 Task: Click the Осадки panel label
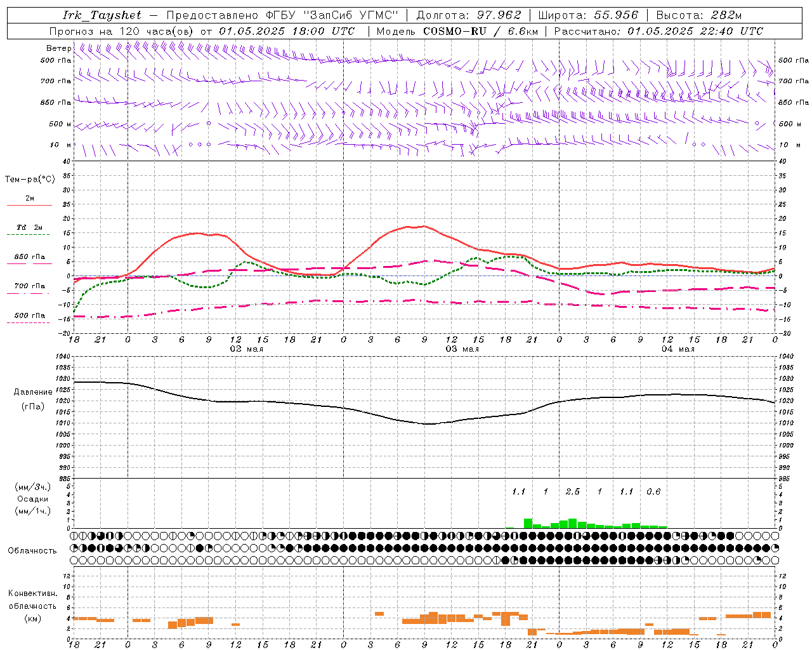tap(33, 499)
